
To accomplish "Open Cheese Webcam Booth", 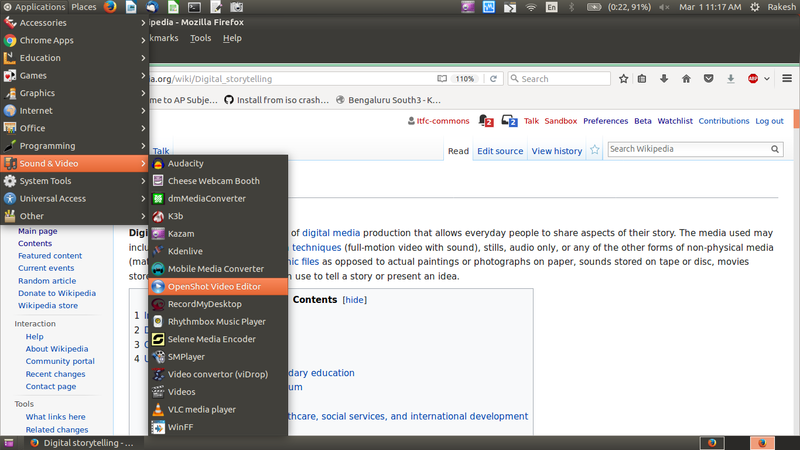I will [x=218, y=181].
